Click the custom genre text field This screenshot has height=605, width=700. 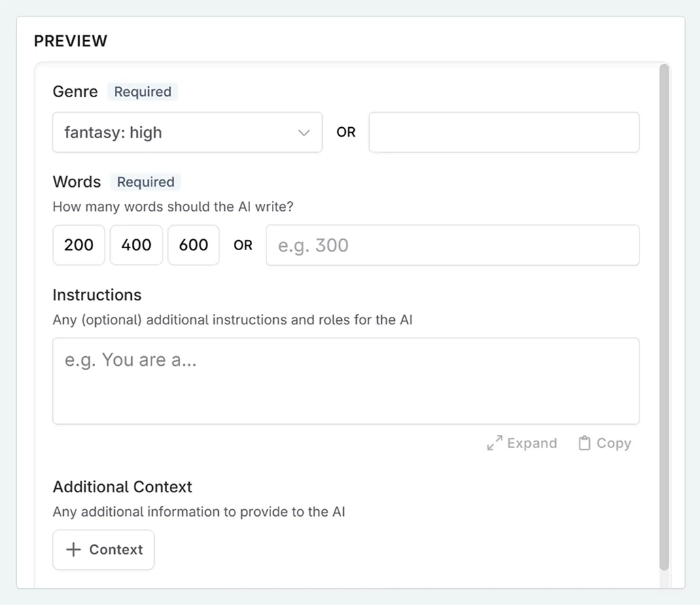coord(504,133)
